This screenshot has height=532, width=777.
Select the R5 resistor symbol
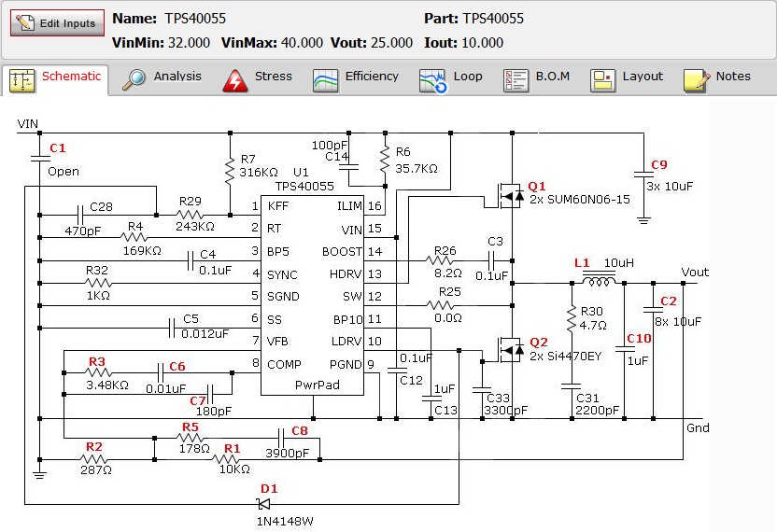pos(191,438)
